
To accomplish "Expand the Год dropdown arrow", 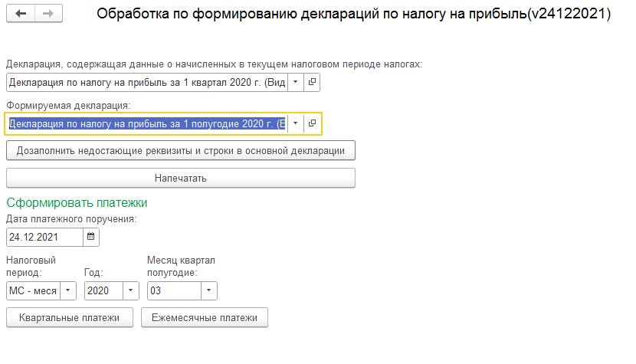I will pyautogui.click(x=131, y=291).
